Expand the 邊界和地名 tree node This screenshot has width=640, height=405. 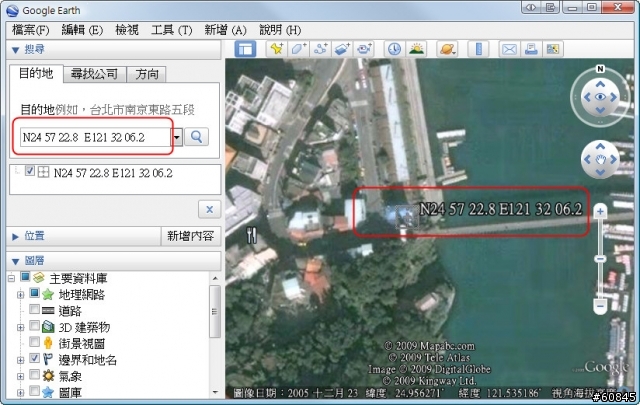coord(20,360)
